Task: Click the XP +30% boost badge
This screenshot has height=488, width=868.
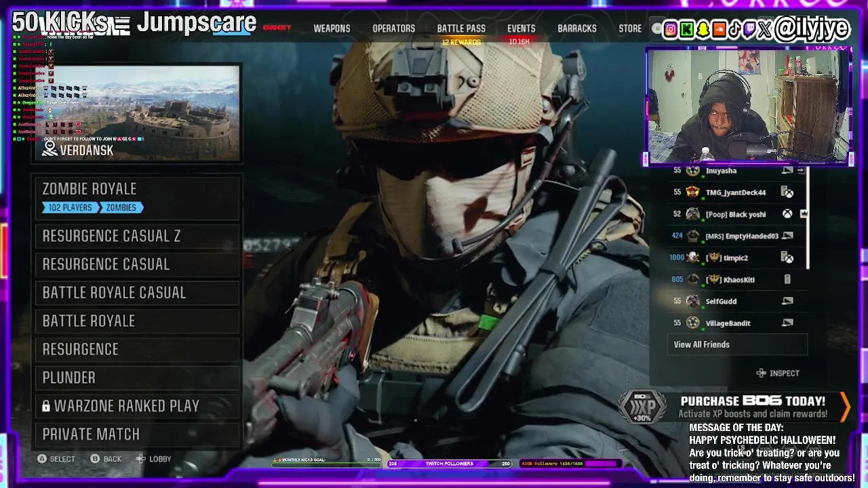Action: [x=642, y=407]
